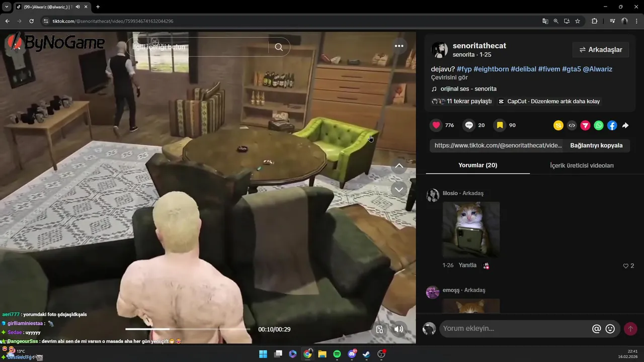Open a new browser tab
The width and height of the screenshot is (644, 362).
98,7
